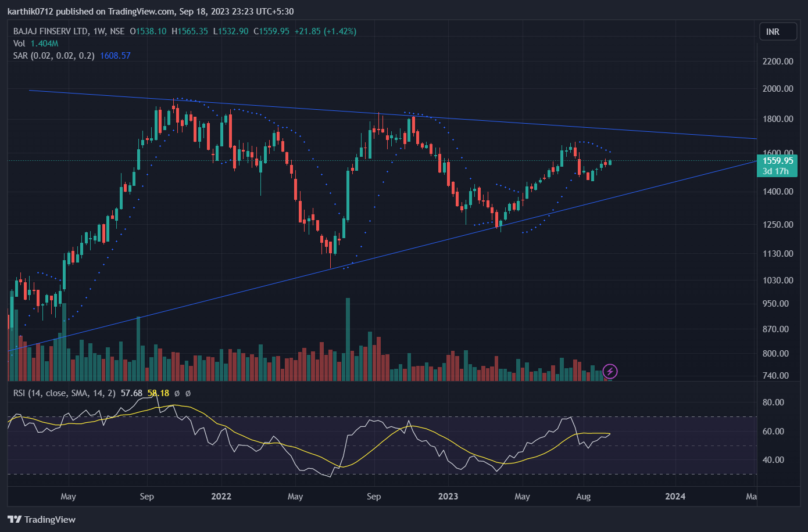
Task: Open the INR currency selector
Action: click(778, 31)
